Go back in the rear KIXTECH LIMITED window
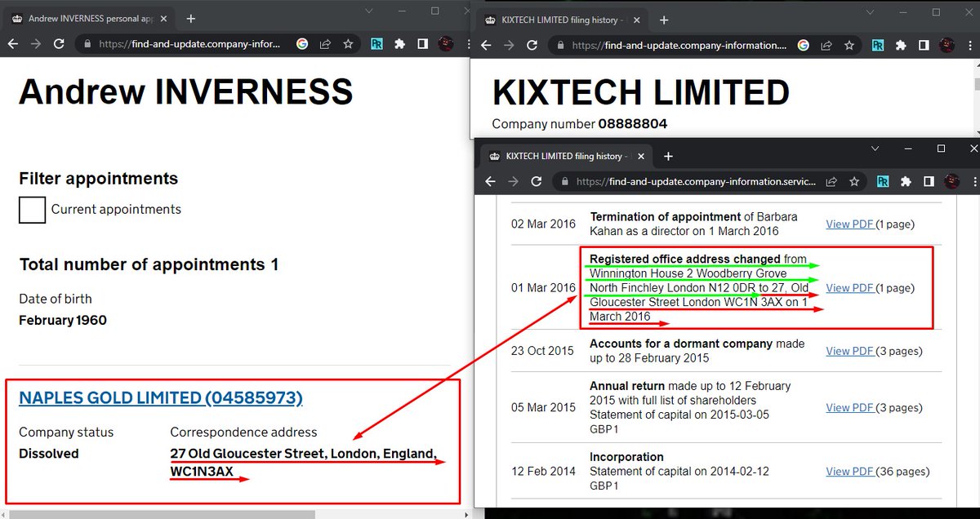980x519 pixels. tap(488, 46)
